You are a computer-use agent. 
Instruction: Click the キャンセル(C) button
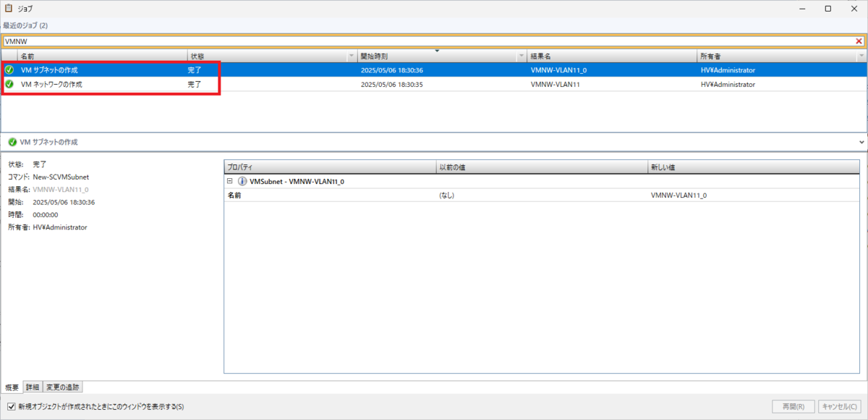pyautogui.click(x=841, y=406)
